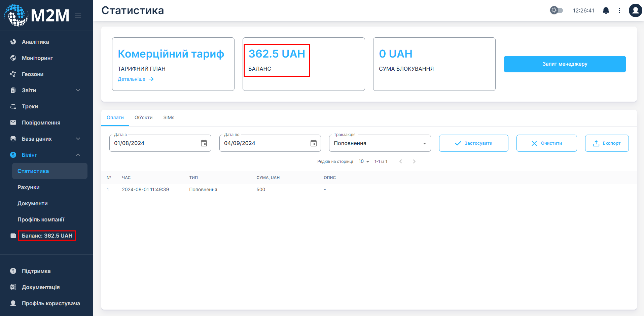644x316 pixels.
Task: Collapse the Білінг submenu chevron
Action: pyautogui.click(x=78, y=155)
